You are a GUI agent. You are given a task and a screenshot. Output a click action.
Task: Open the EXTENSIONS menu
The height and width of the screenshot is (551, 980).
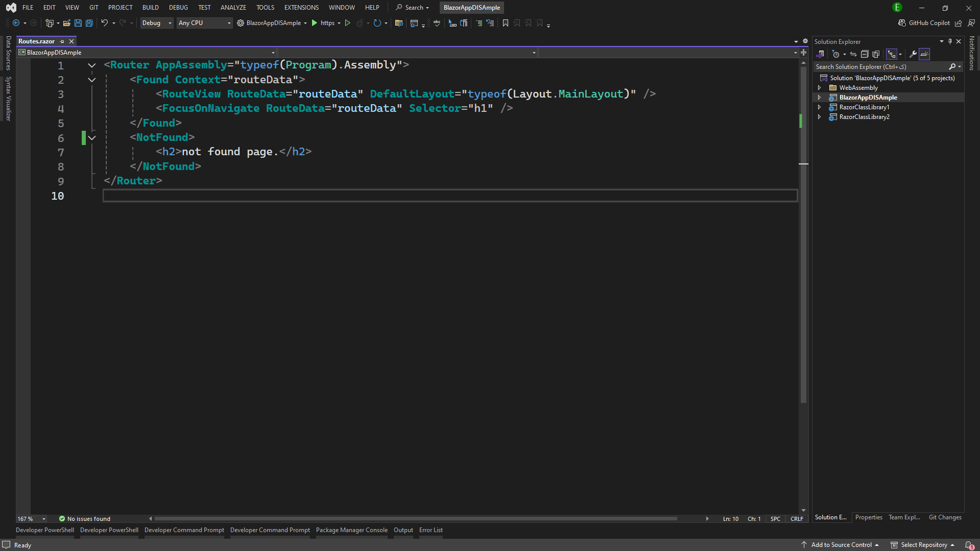point(301,8)
